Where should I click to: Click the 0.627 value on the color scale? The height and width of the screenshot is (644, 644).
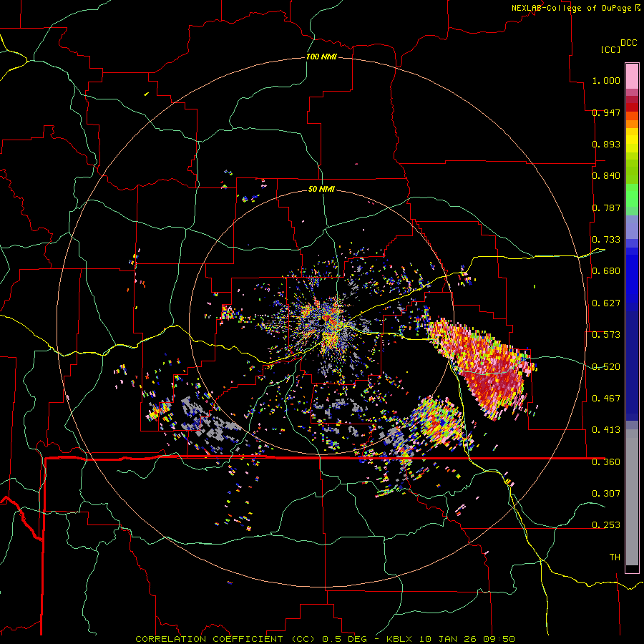(606, 303)
